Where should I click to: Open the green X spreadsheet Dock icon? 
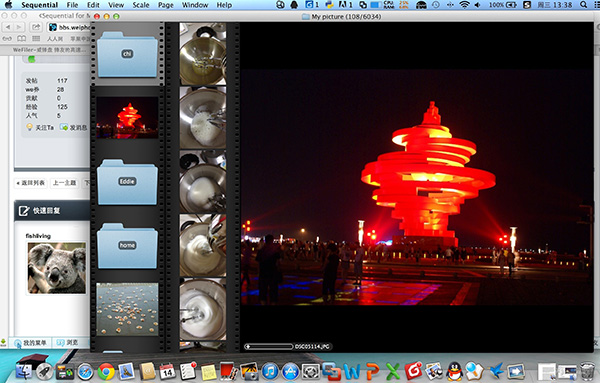[393, 372]
